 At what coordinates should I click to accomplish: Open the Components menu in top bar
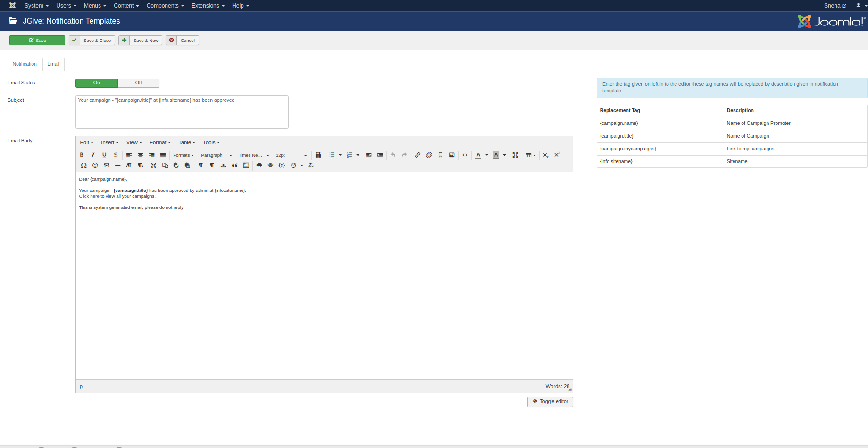click(x=165, y=6)
